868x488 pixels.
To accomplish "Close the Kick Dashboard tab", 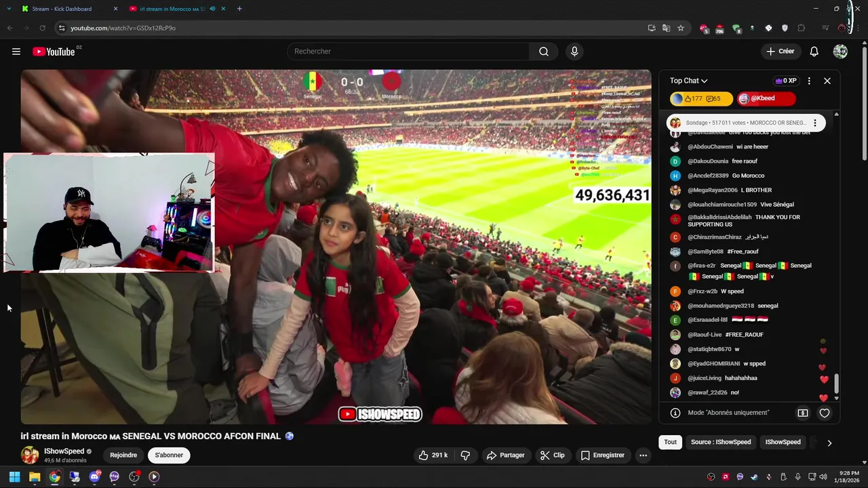I will coord(115,9).
